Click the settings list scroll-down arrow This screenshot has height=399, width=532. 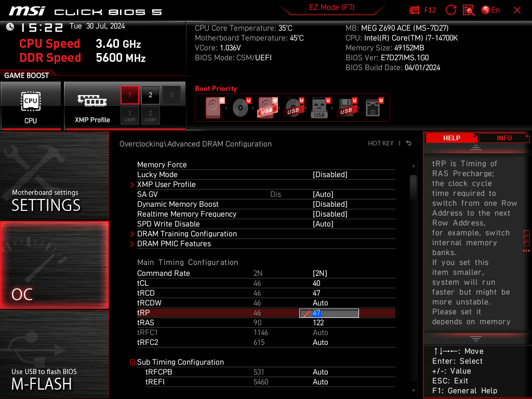pyautogui.click(x=413, y=391)
